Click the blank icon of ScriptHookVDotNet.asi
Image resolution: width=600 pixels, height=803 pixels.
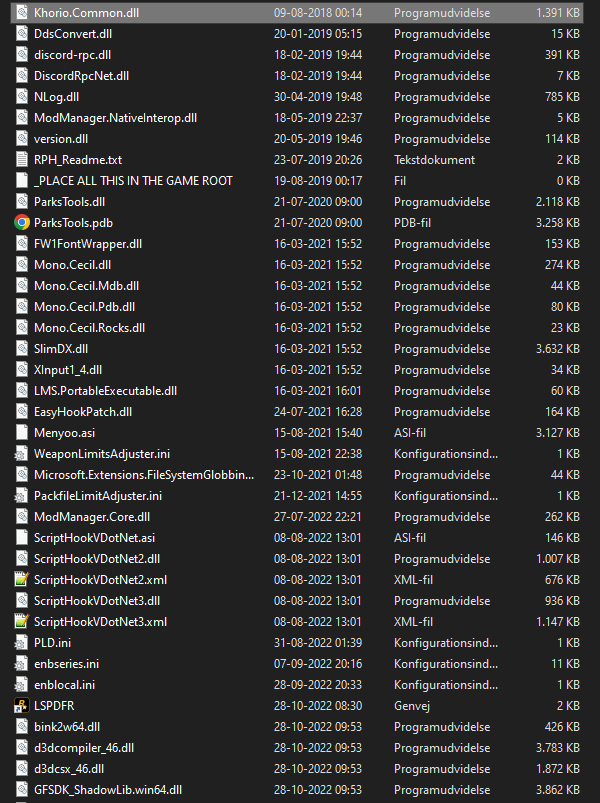click(x=22, y=538)
